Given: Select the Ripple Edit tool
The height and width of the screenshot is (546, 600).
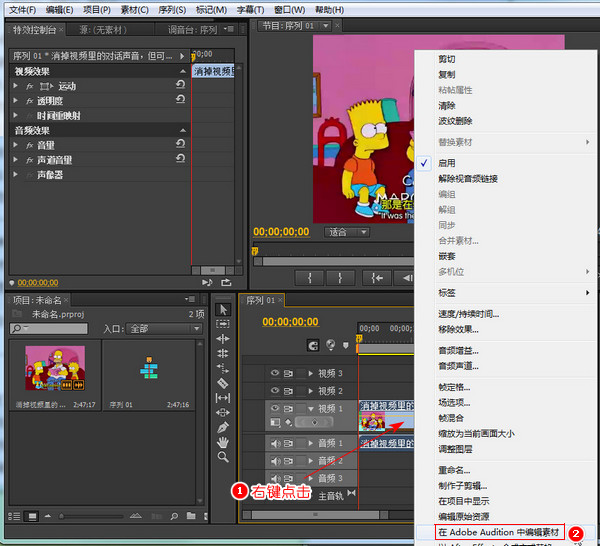Looking at the screenshot, I should tap(223, 339).
